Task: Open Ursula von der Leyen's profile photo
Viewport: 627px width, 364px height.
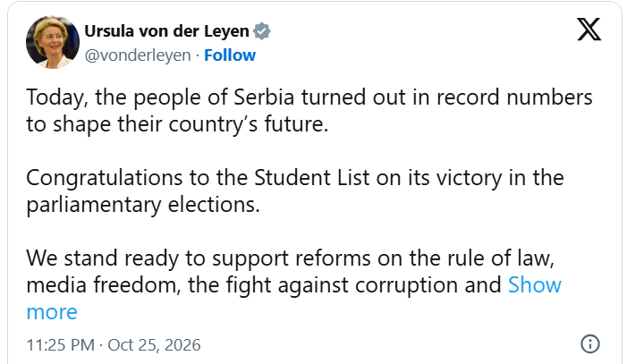Action: (53, 42)
